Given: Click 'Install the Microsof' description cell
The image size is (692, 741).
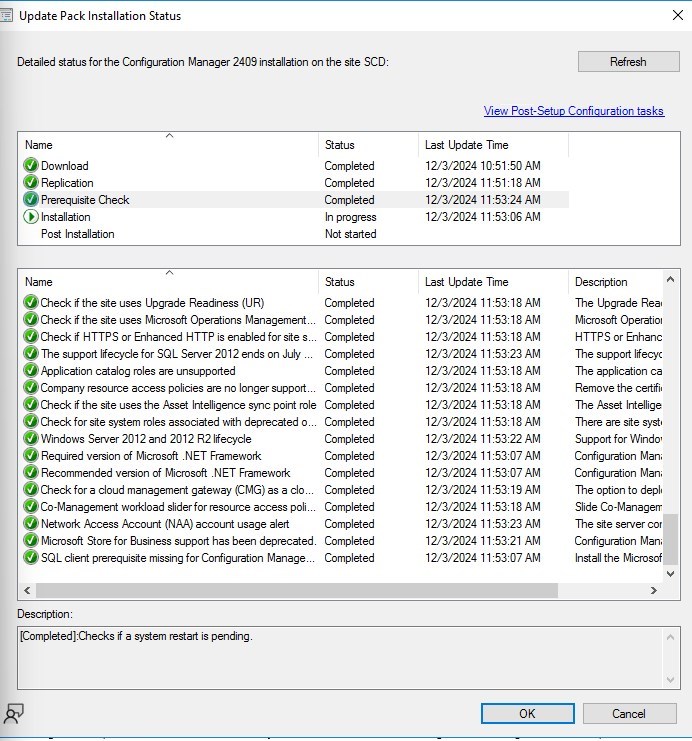Looking at the screenshot, I should pyautogui.click(x=618, y=558).
